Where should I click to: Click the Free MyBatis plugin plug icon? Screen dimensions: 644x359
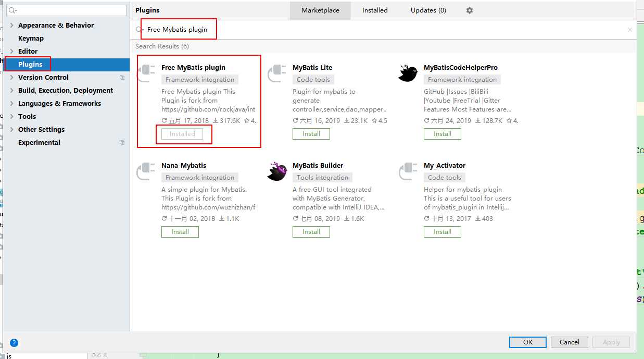(x=146, y=73)
